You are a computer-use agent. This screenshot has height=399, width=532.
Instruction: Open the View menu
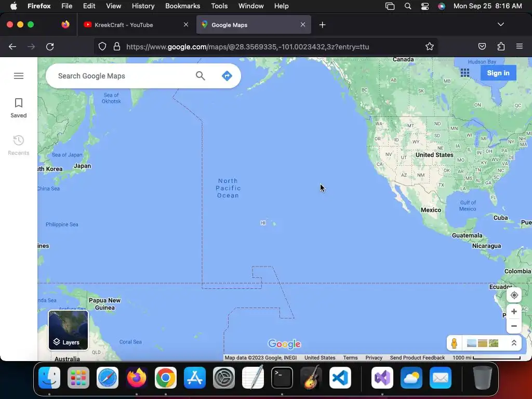coord(113,6)
